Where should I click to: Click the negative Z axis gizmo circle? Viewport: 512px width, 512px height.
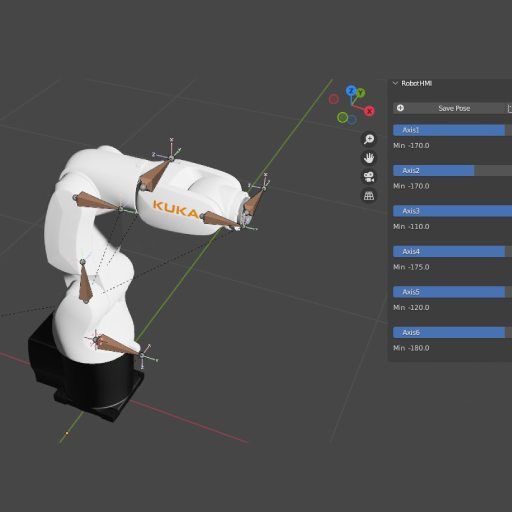352,120
